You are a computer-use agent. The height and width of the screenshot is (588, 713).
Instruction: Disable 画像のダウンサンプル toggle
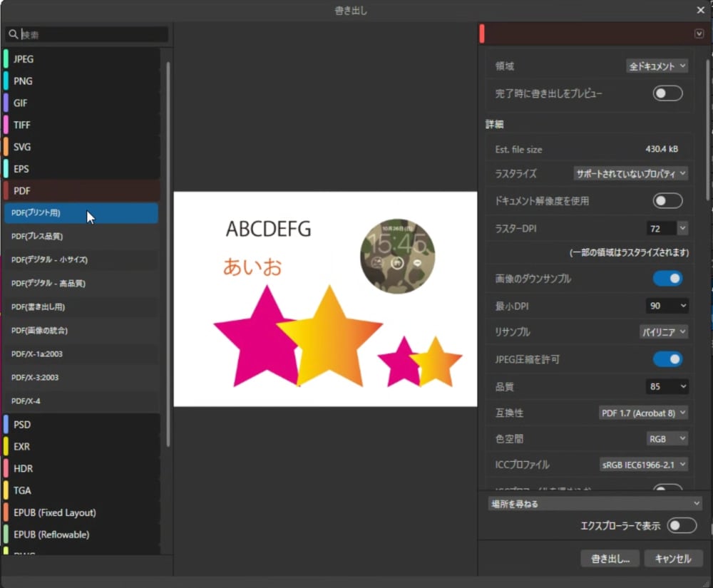pos(667,279)
